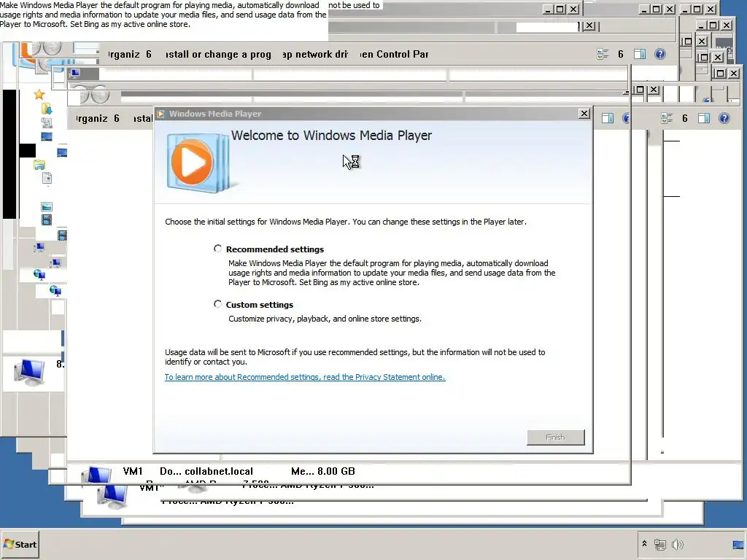Click Open Control Panel in the top toolbar
The width and height of the screenshot is (747, 560).
pos(395,54)
